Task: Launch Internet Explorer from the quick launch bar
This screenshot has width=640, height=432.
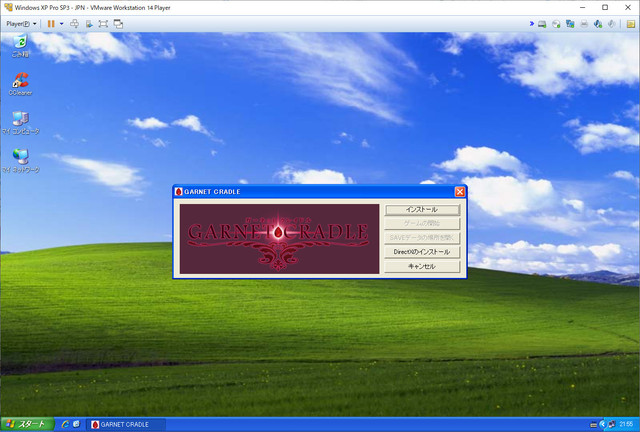Action: click(65, 424)
